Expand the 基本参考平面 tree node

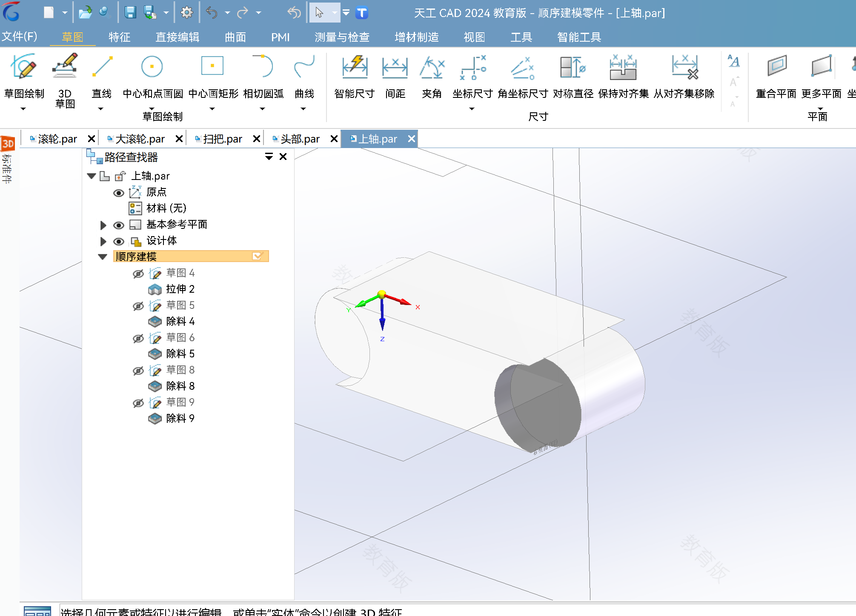[103, 225]
